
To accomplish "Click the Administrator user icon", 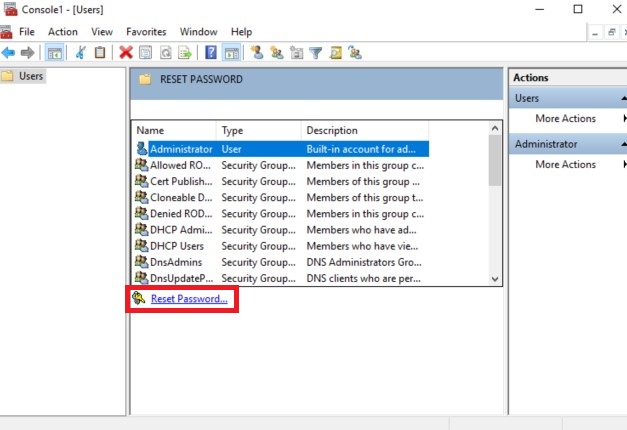I will (x=142, y=148).
